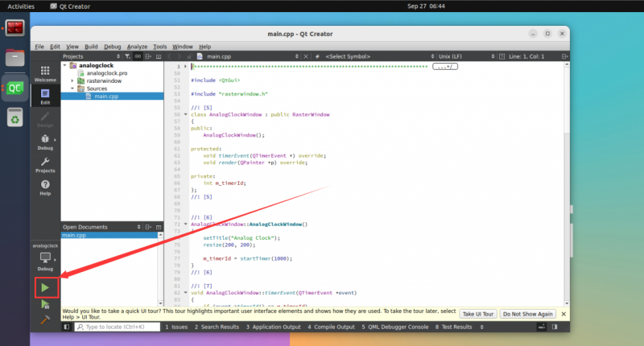Click the Line: 1, Col: 1 indicator
This screenshot has width=644, height=346.
pyautogui.click(x=526, y=56)
